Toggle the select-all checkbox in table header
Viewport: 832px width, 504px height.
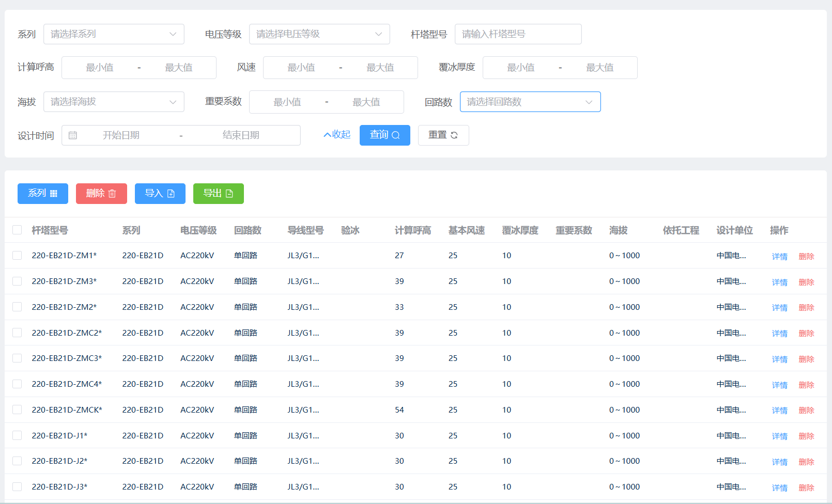tap(17, 230)
